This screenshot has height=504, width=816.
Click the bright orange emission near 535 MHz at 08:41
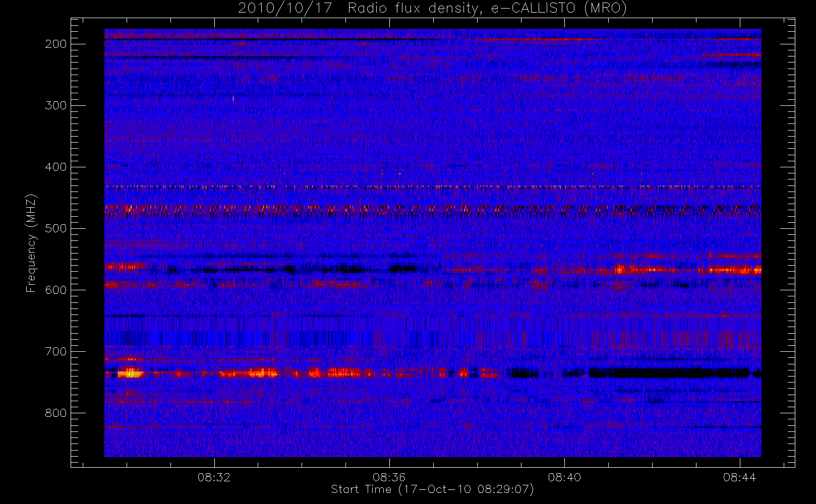pyautogui.click(x=619, y=269)
